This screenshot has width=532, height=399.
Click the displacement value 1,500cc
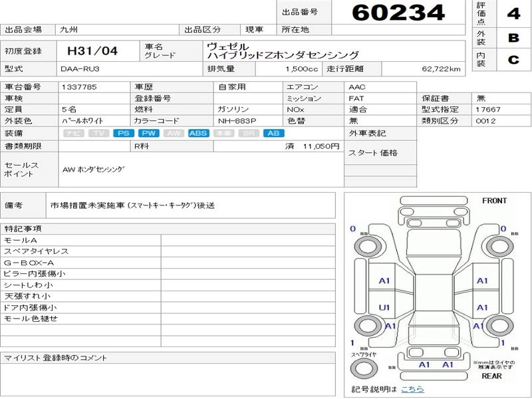tap(302, 69)
